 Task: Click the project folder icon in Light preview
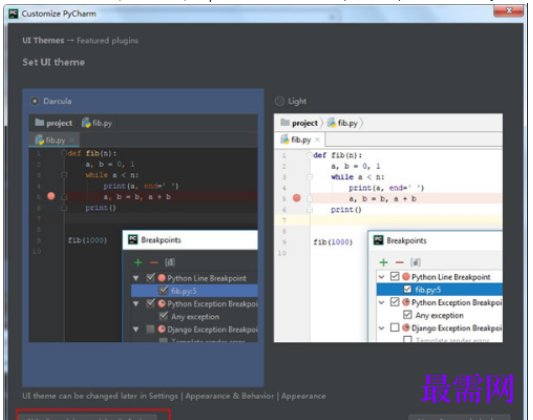(x=285, y=122)
